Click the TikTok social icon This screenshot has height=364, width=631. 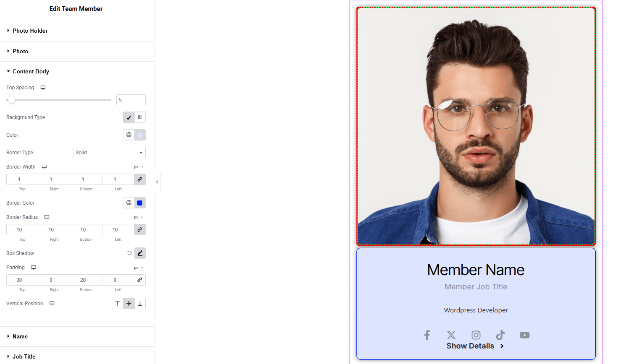[x=500, y=335]
